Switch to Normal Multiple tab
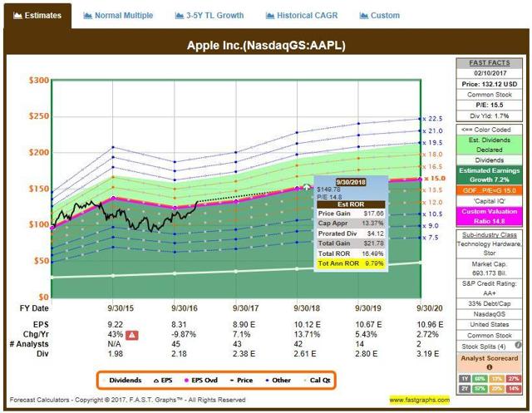 click(118, 16)
